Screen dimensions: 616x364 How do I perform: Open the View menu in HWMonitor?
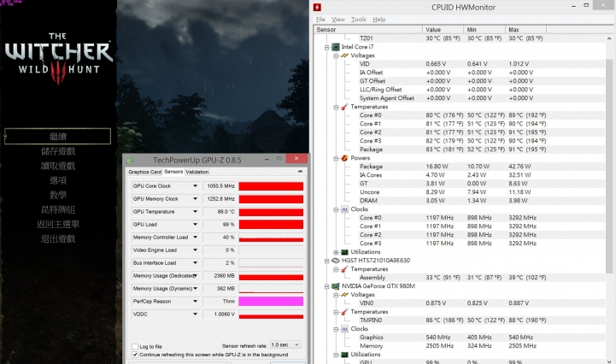337,20
